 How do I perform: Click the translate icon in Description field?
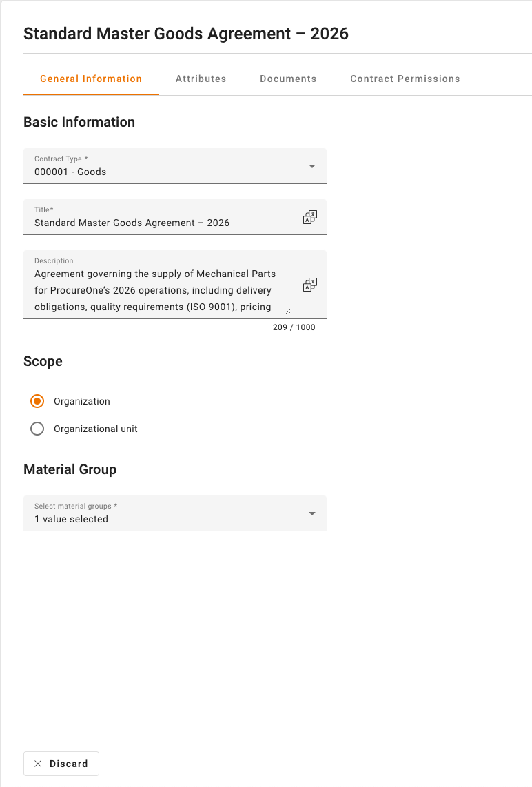pos(310,285)
